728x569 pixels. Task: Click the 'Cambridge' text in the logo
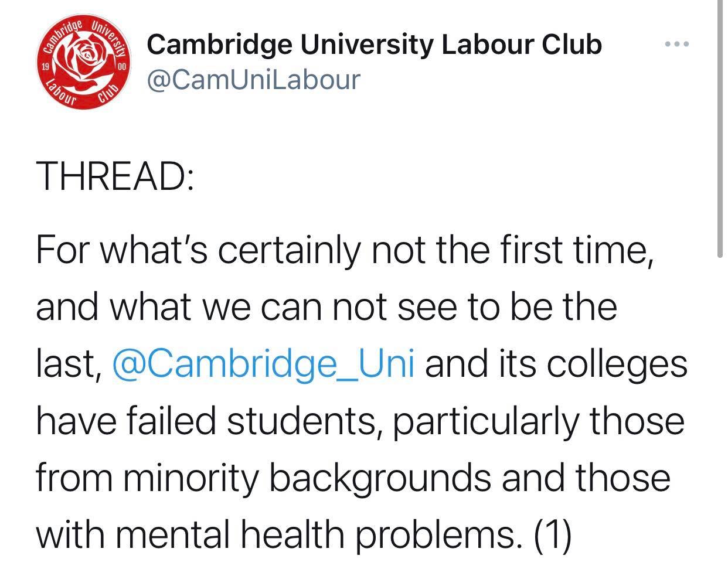coord(63,36)
